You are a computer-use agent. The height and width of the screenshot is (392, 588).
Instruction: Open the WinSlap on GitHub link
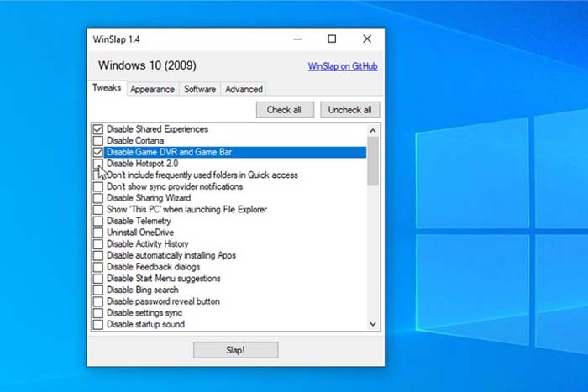click(x=343, y=66)
